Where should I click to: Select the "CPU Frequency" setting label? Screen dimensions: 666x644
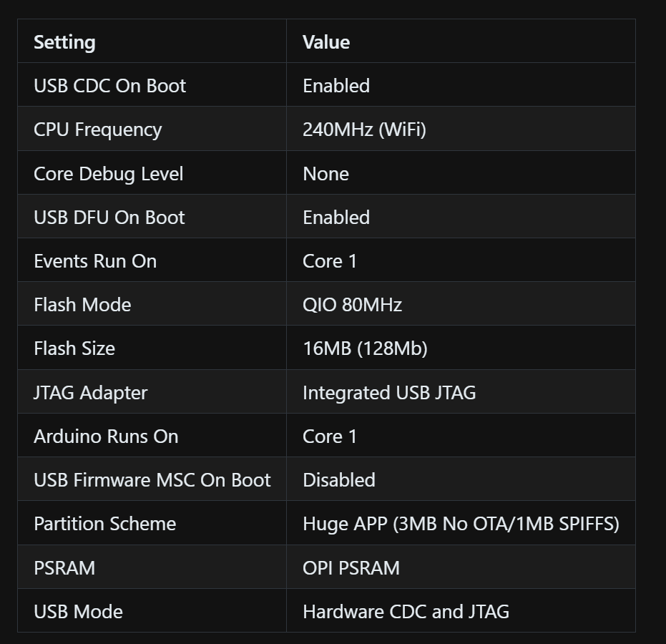click(97, 130)
